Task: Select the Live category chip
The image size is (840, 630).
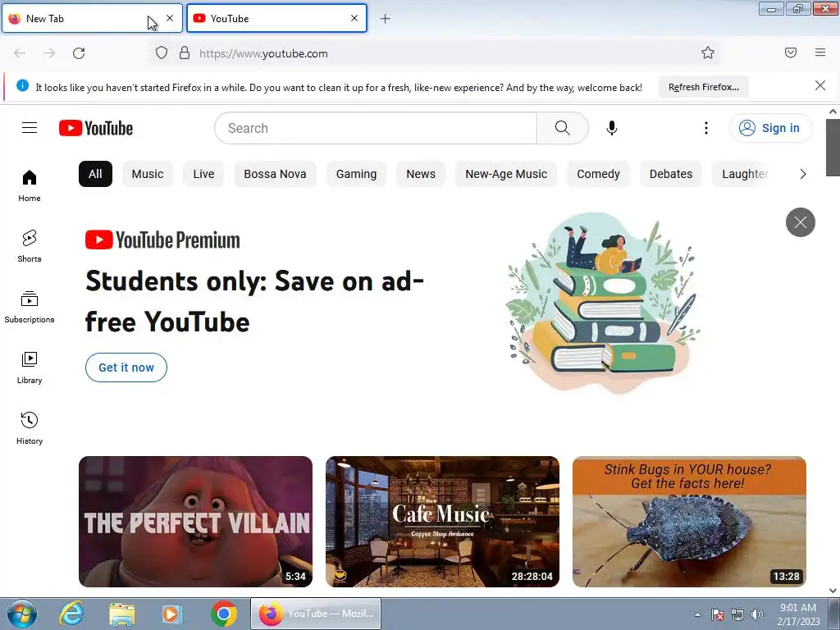Action: [203, 174]
